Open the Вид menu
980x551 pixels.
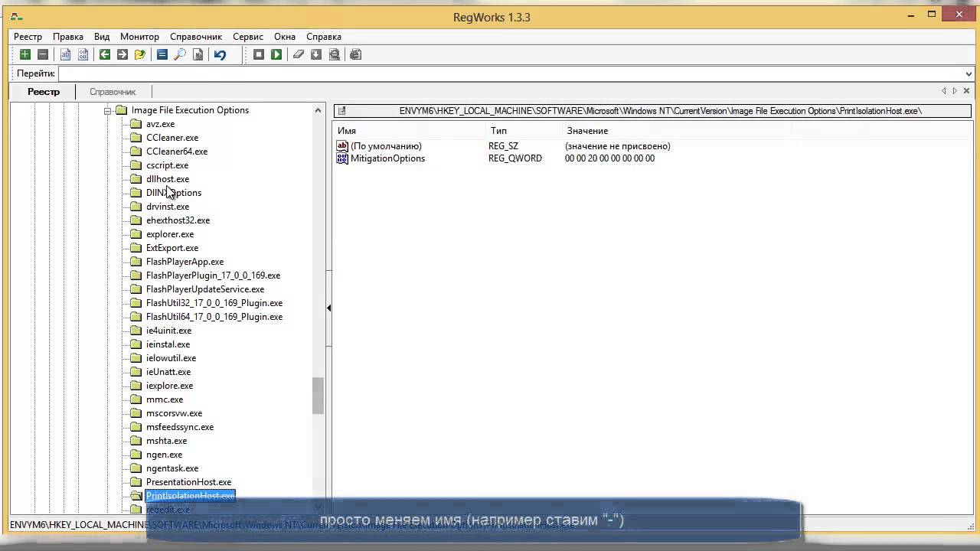point(102,37)
